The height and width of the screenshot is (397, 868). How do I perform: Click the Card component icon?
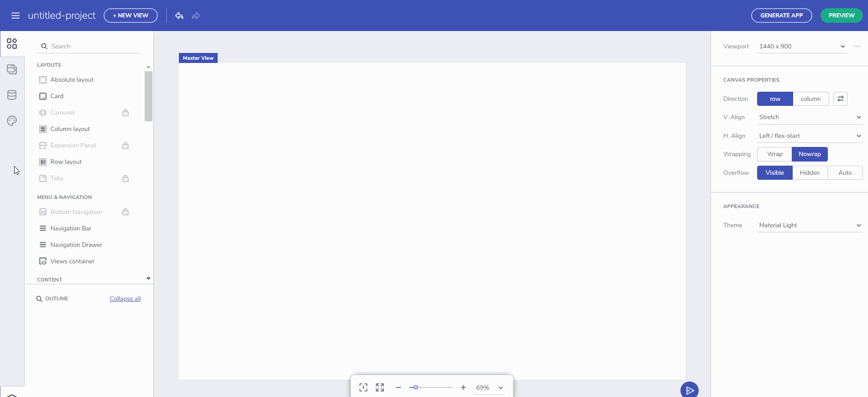click(43, 96)
